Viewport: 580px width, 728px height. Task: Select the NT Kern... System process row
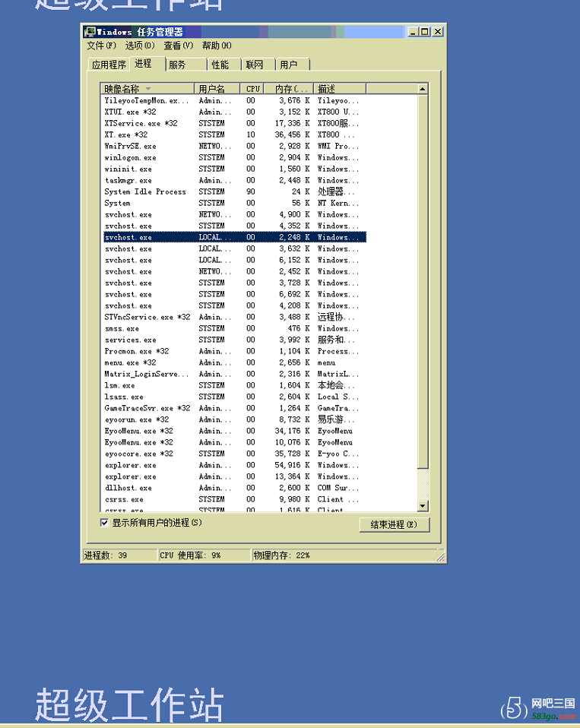coord(234,203)
